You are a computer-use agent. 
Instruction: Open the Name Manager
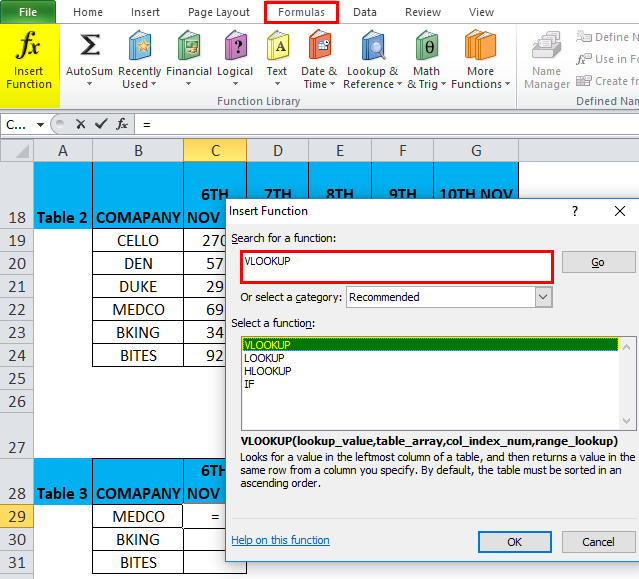tap(546, 60)
